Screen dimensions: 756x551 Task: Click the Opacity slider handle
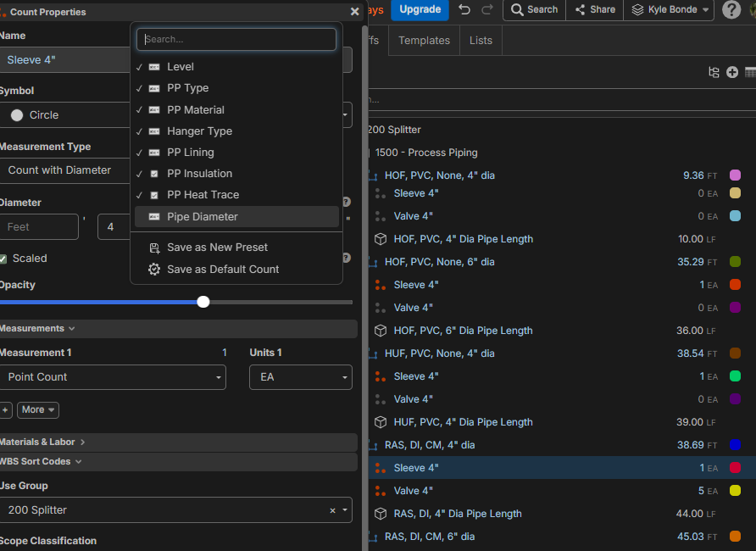(x=203, y=302)
